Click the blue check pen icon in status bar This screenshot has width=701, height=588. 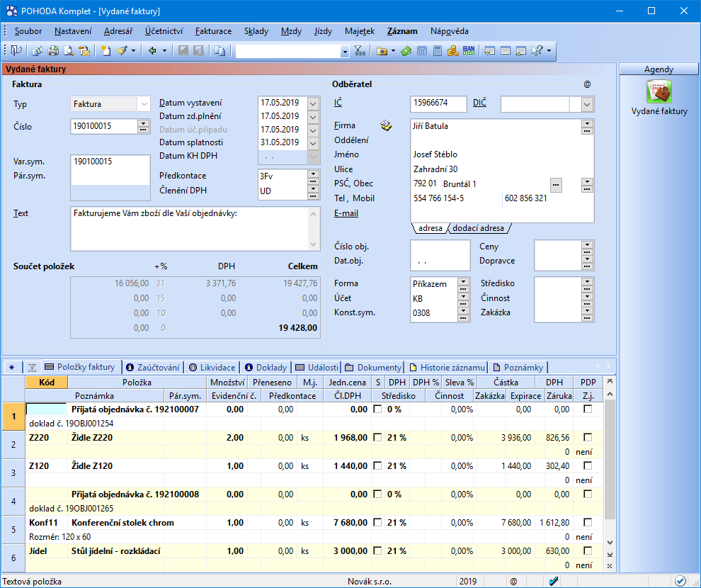[554, 581]
